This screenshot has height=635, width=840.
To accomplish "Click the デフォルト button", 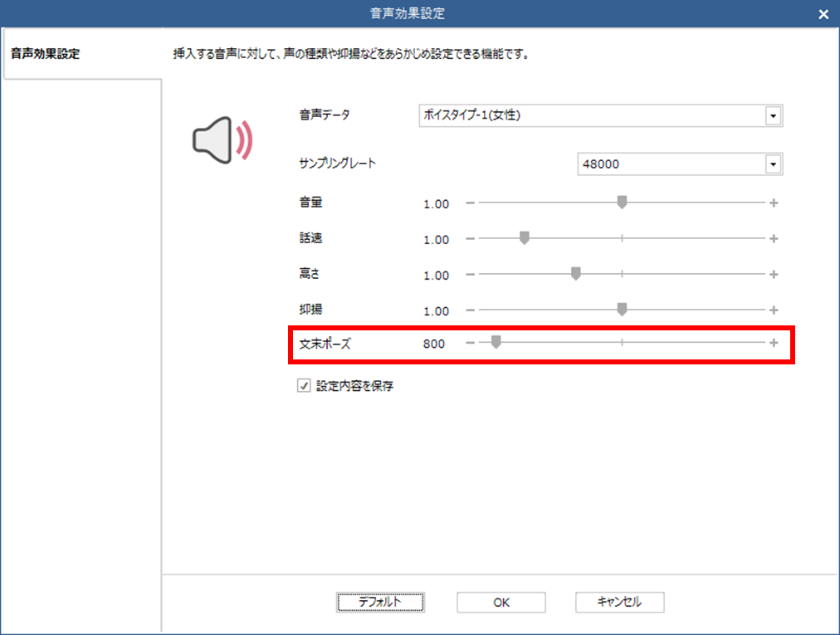I will click(380, 603).
